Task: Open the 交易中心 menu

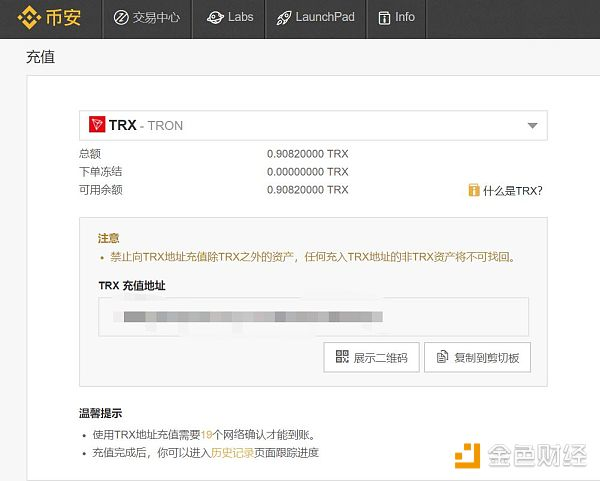Action: pyautogui.click(x=147, y=18)
